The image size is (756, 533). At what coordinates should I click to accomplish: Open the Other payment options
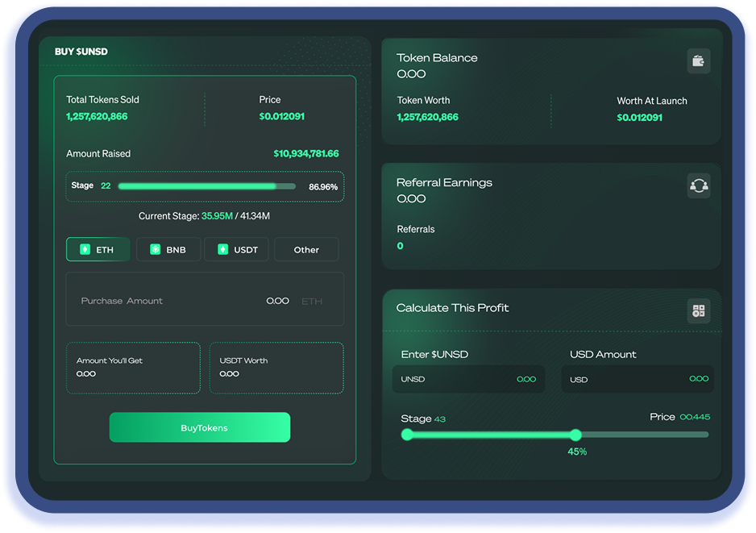pos(306,250)
